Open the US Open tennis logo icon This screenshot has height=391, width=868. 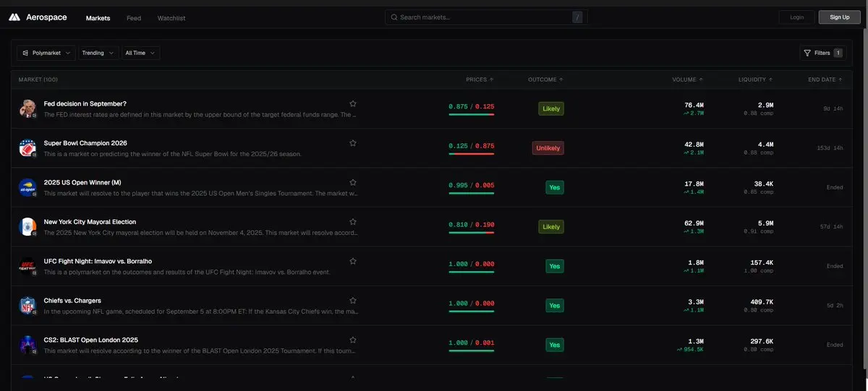tap(27, 187)
